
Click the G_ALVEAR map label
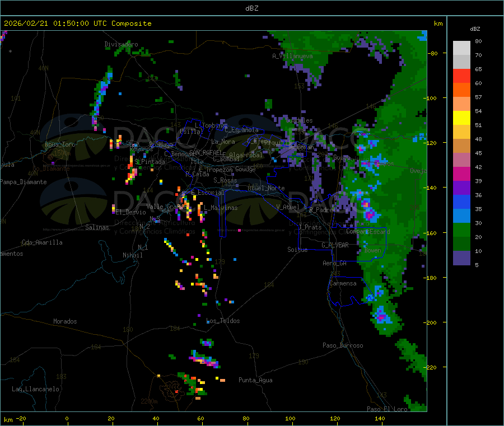(x=335, y=245)
